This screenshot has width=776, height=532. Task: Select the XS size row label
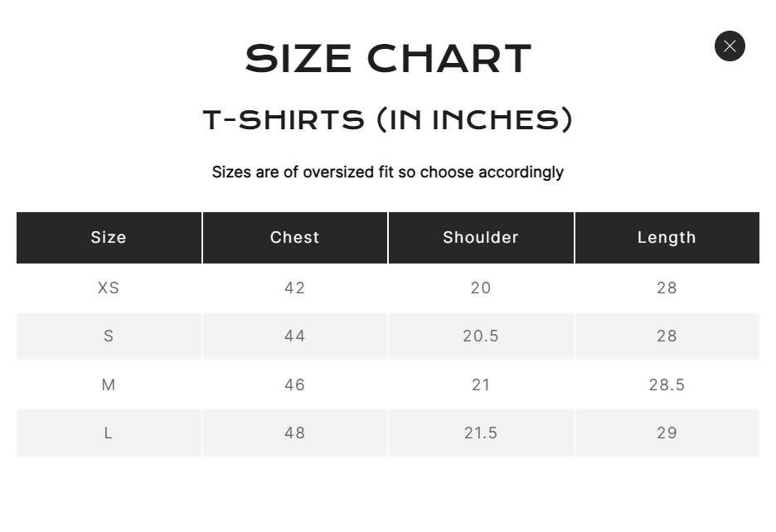[109, 288]
